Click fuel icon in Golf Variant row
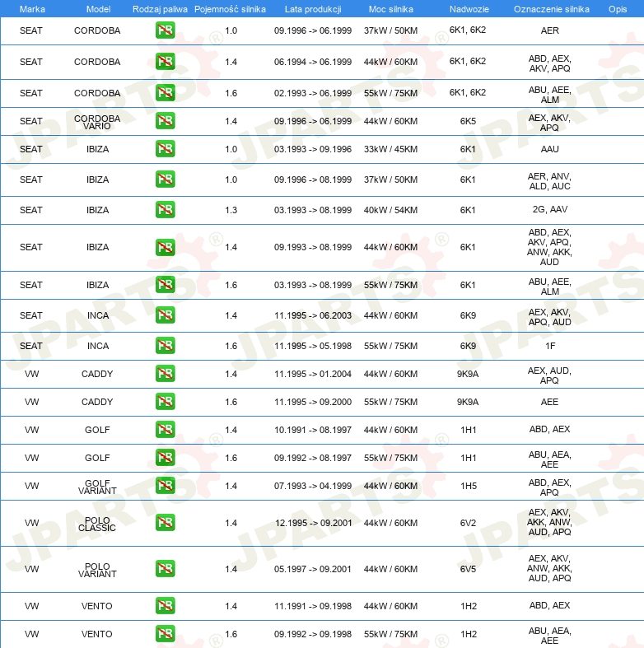644x648 pixels. 166,485
